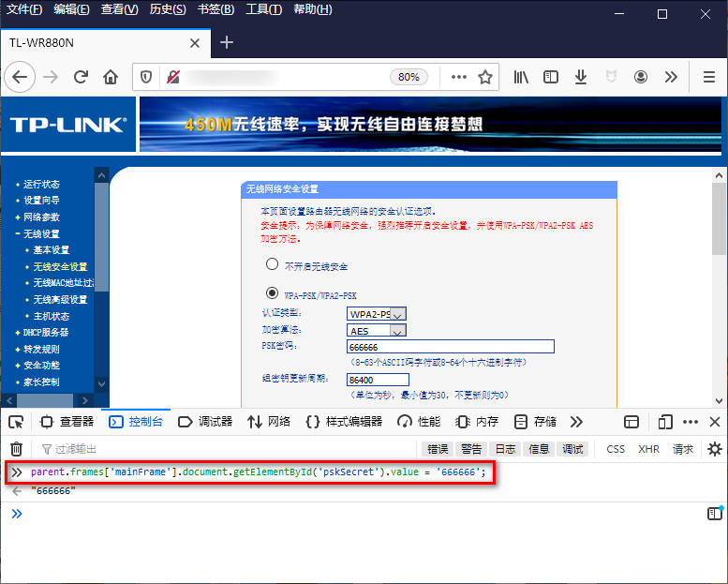Viewport: 728px width, 584px height.
Task: Show more devtools tabs chevron
Action: (576, 422)
